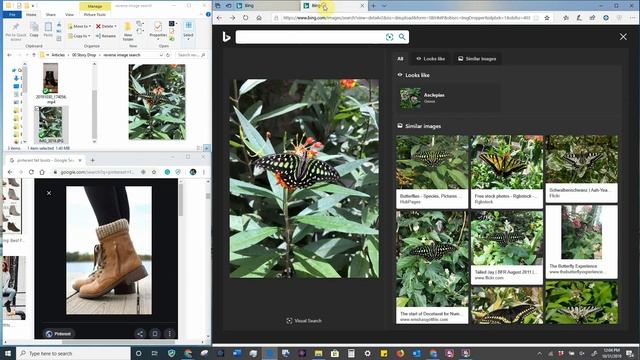
Task: Click the Bing search text box
Action: coord(310,37)
